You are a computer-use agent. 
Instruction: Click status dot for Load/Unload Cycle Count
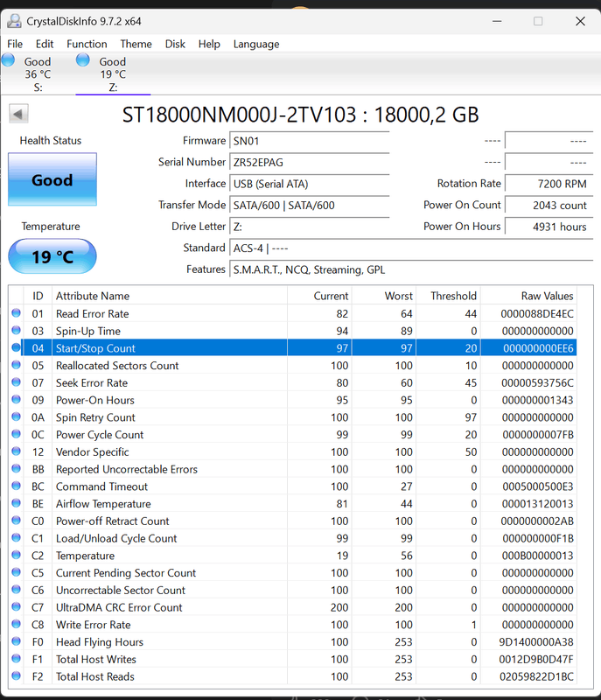16,537
